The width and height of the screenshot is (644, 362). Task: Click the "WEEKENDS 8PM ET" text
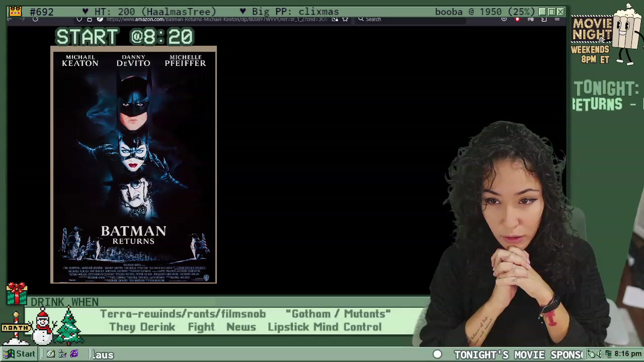pos(590,54)
